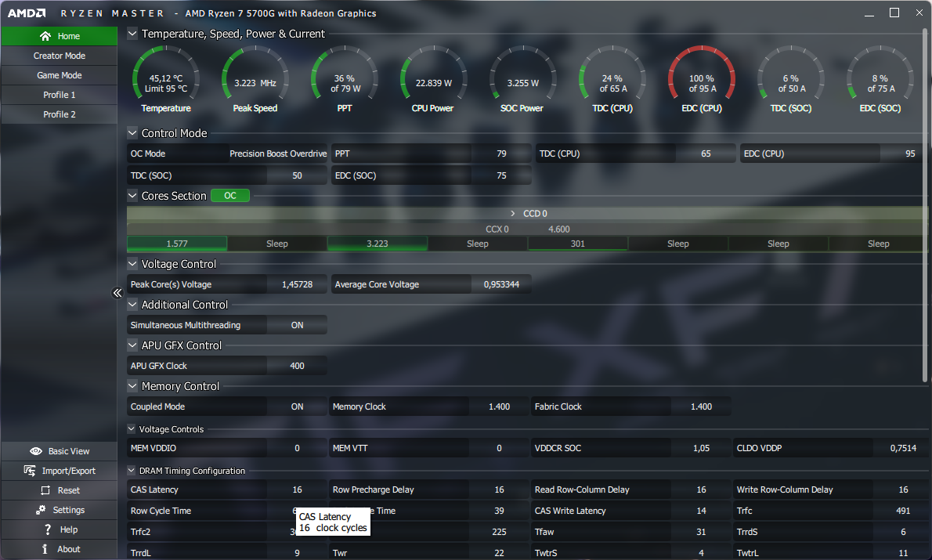Click core bar showing 3.223
This screenshot has width=932, height=560.
377,244
